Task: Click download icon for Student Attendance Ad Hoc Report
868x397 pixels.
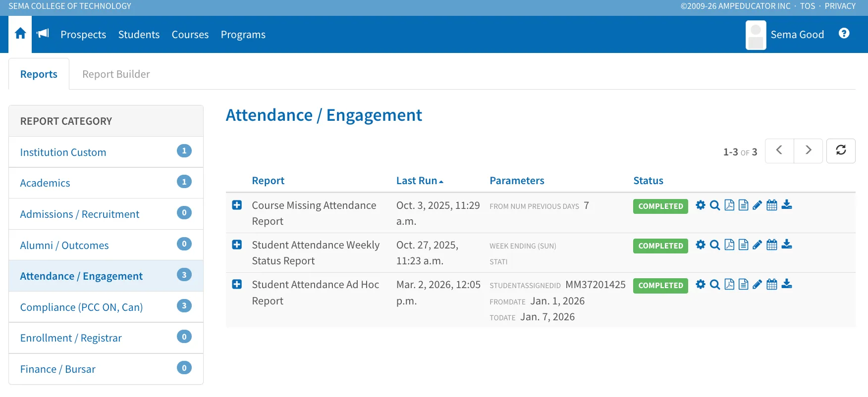Action: pos(787,284)
